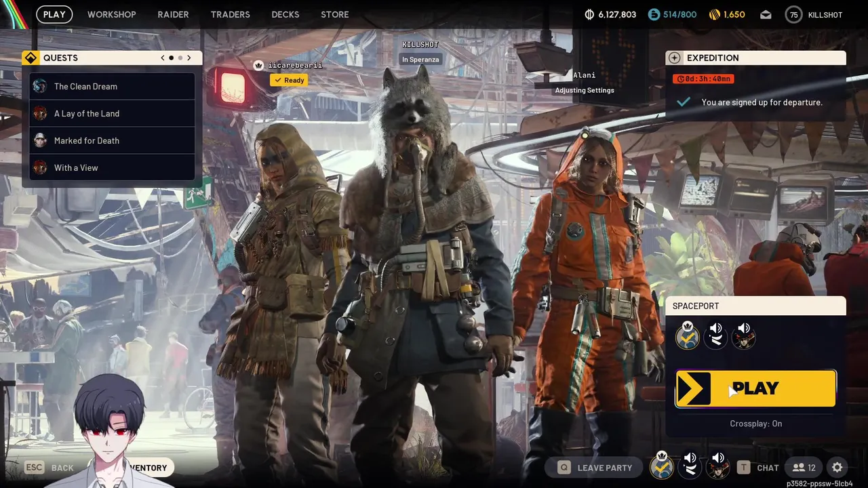The image size is (868, 488).
Task: Click the ESC BACK button
Action: point(49,468)
